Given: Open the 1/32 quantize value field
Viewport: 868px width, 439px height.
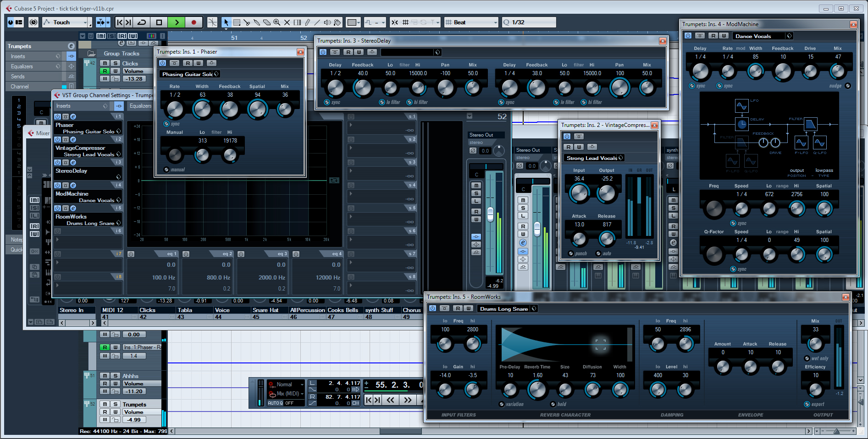Looking at the screenshot, I should 529,22.
